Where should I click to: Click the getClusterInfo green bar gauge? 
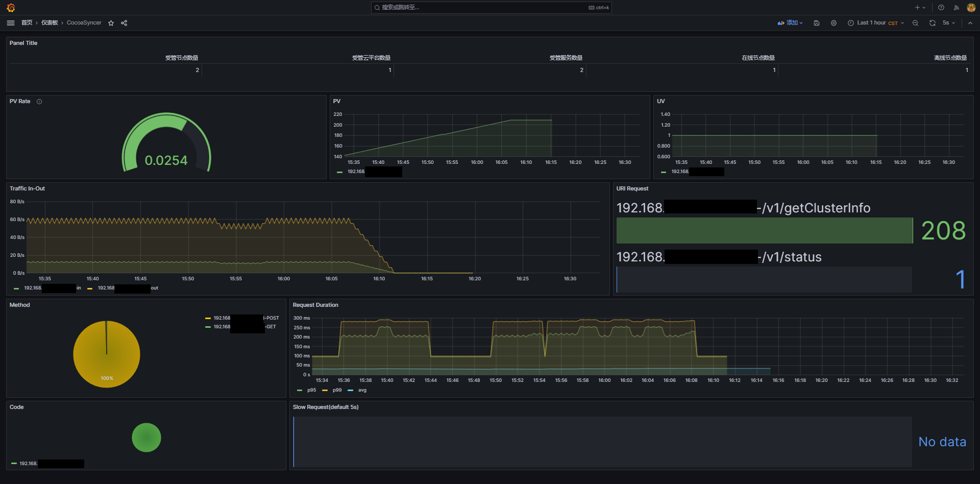pos(765,231)
